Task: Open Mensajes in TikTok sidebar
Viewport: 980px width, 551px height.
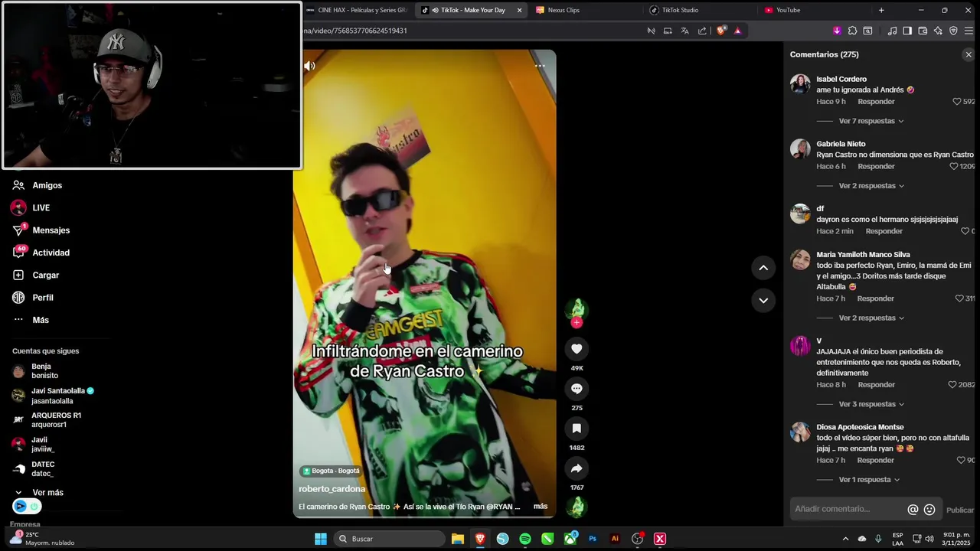Action: [51, 230]
